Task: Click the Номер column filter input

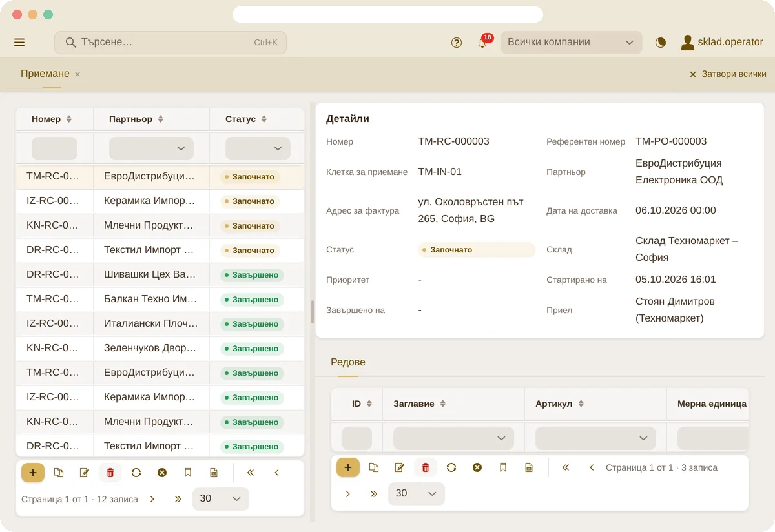Action: (x=54, y=148)
